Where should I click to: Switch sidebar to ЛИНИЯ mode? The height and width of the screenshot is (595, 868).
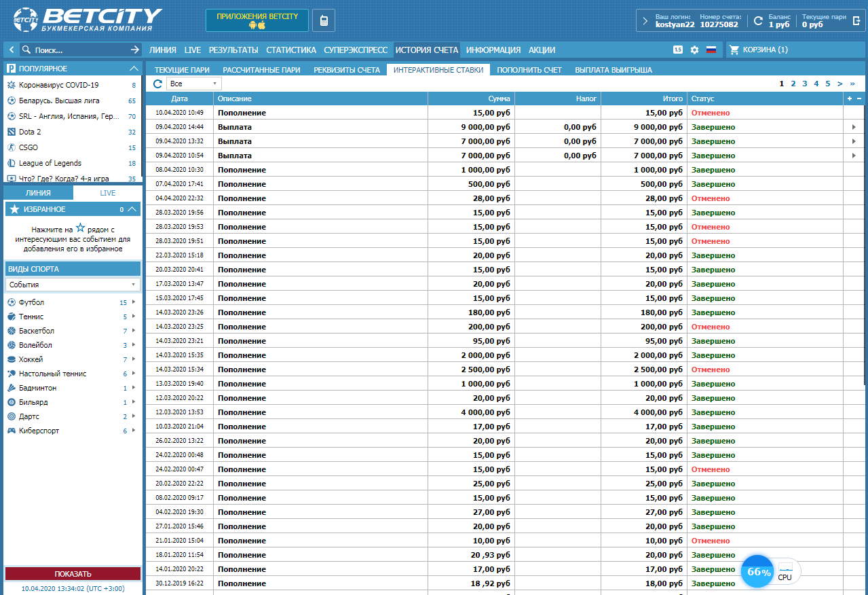tap(38, 193)
